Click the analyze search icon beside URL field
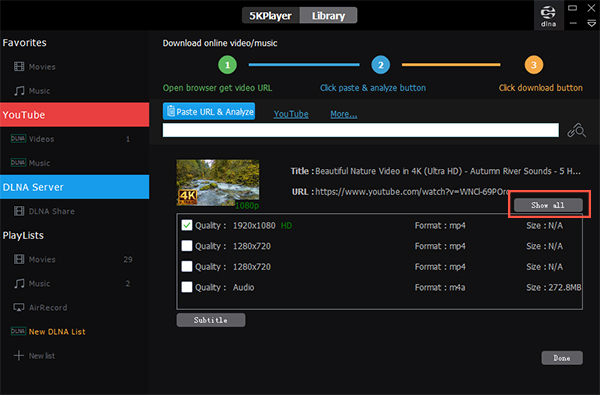Image resolution: width=600 pixels, height=395 pixels. click(576, 131)
